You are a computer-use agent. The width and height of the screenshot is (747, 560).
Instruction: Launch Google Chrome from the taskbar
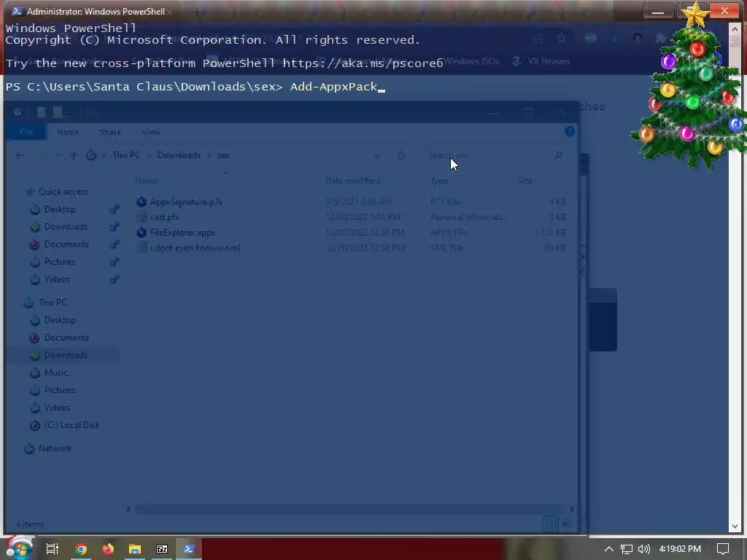81,549
